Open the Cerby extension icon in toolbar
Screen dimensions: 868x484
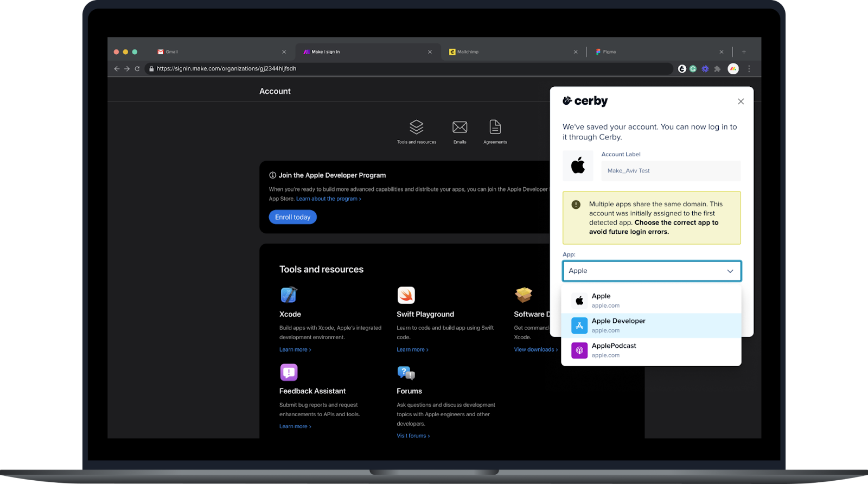pyautogui.click(x=682, y=69)
